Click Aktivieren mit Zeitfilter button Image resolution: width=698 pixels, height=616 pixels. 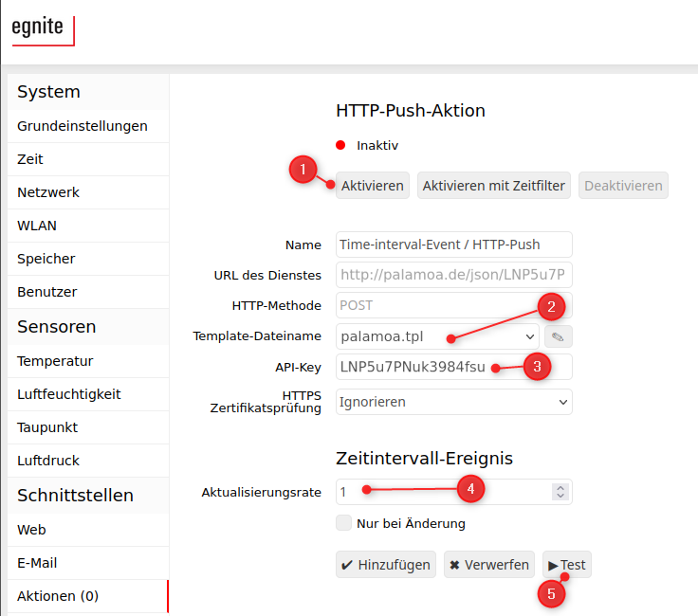click(x=494, y=186)
